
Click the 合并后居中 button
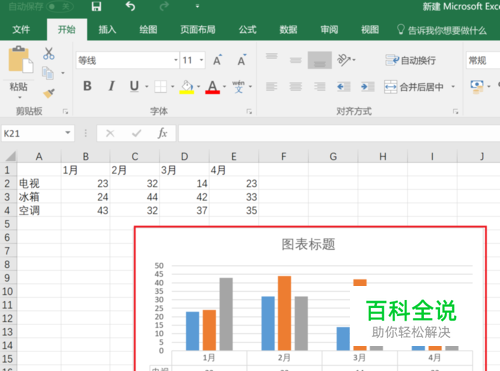tap(414, 87)
